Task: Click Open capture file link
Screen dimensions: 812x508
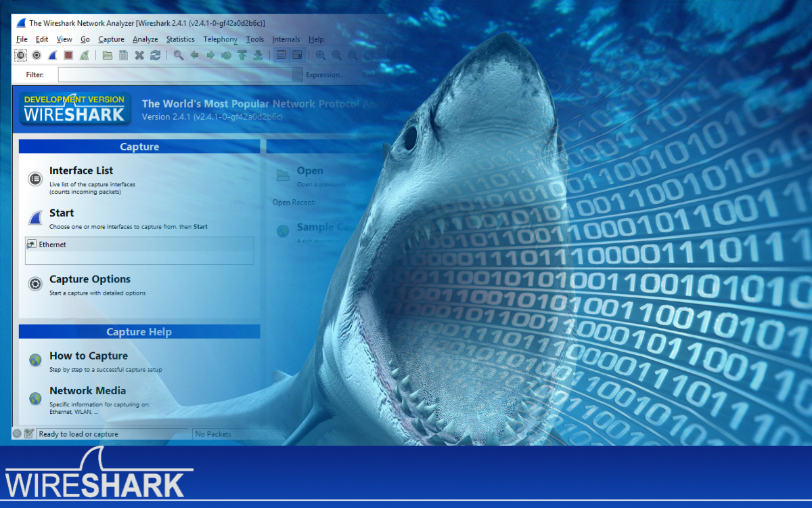Action: (310, 171)
